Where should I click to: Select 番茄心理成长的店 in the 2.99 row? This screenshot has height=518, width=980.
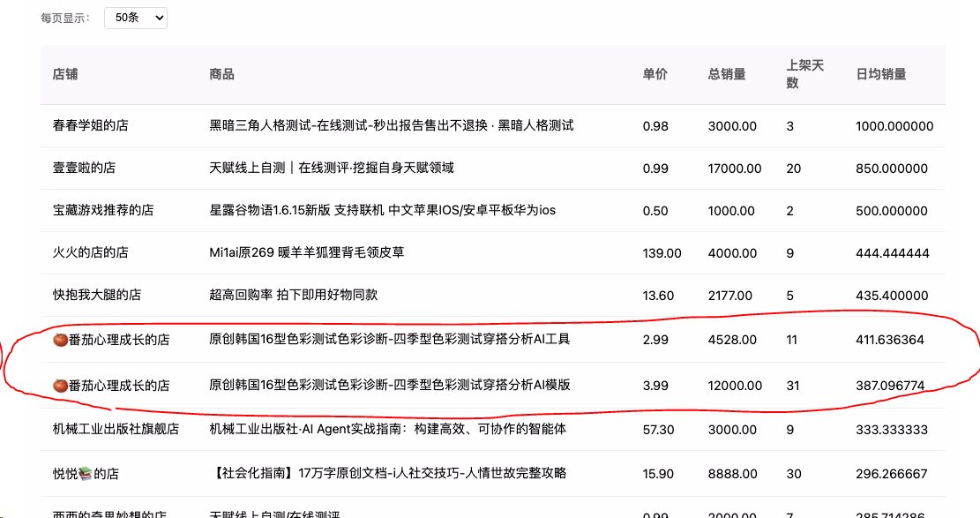tap(111, 340)
